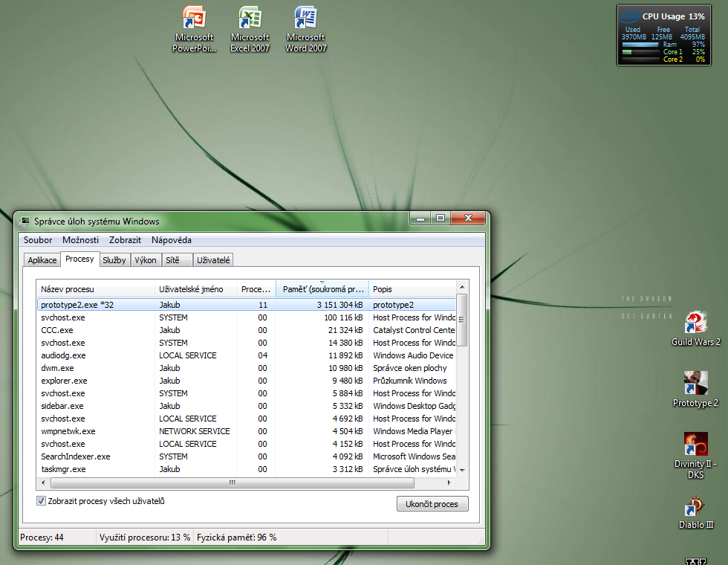Minimize the Správce úloh window
This screenshot has height=565, width=728.
tap(420, 218)
